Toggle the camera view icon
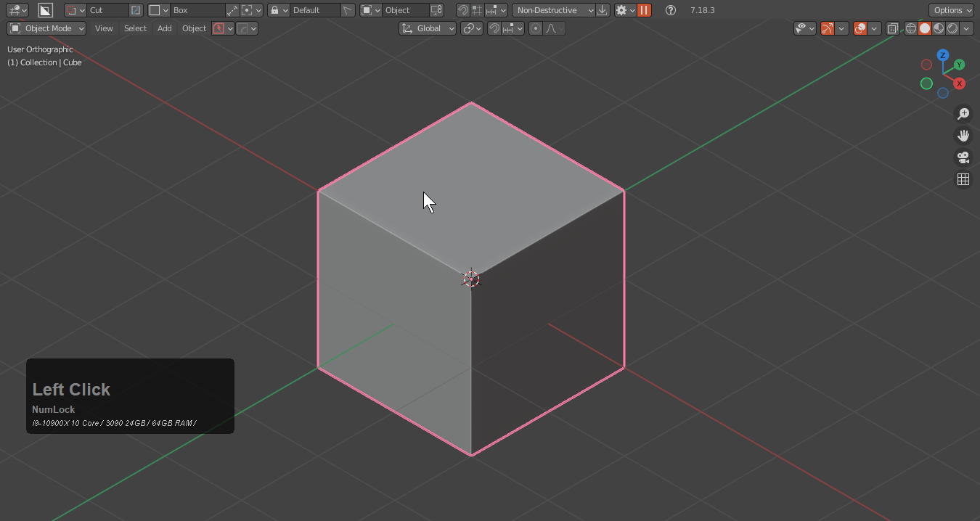Image resolution: width=980 pixels, height=521 pixels. pos(963,157)
